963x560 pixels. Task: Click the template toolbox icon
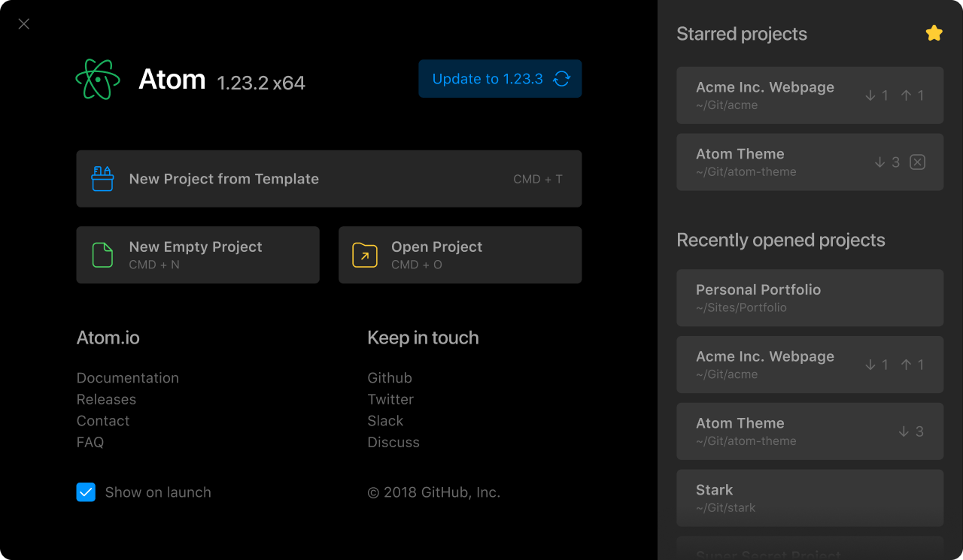102,179
